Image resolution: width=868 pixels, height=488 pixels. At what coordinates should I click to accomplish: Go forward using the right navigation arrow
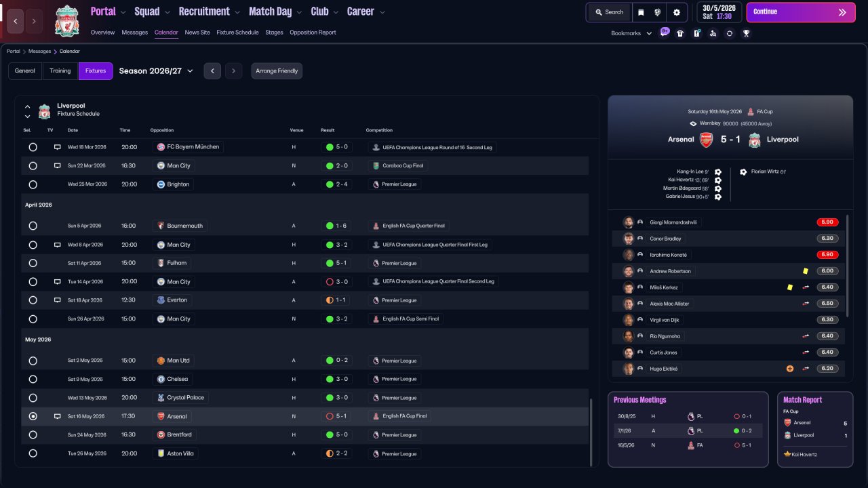(34, 21)
